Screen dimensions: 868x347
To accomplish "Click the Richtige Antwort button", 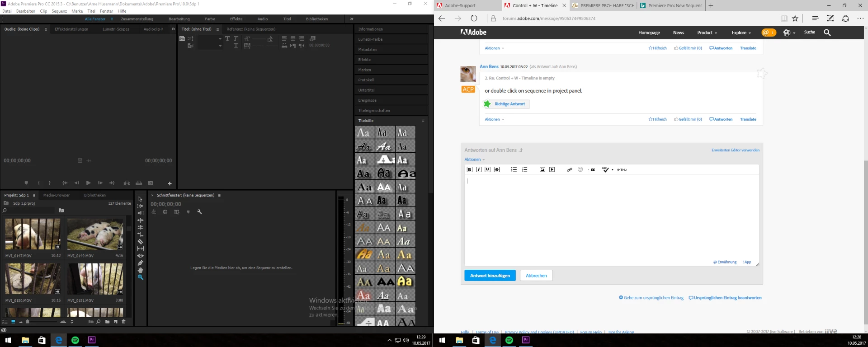I will pos(506,104).
